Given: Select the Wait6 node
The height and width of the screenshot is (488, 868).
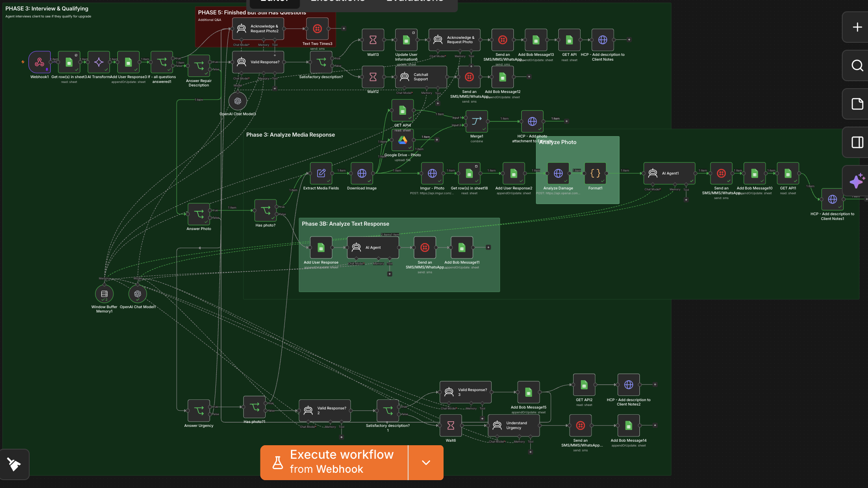Looking at the screenshot, I should [451, 426].
